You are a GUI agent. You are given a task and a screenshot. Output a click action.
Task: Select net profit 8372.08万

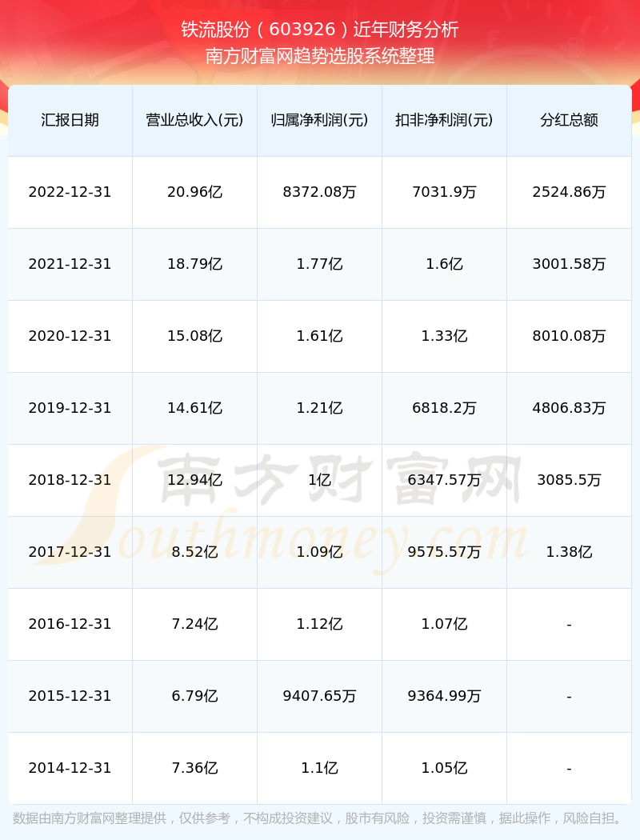[320, 192]
